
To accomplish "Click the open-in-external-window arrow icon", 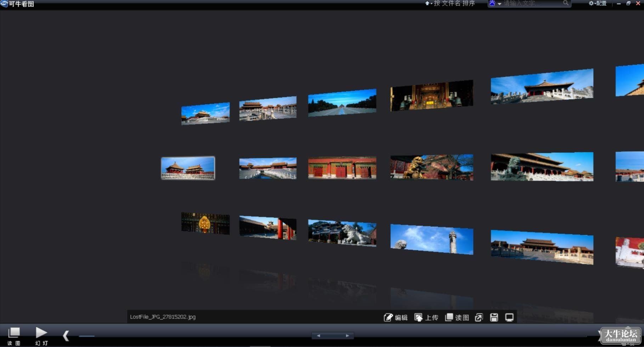I will (479, 318).
